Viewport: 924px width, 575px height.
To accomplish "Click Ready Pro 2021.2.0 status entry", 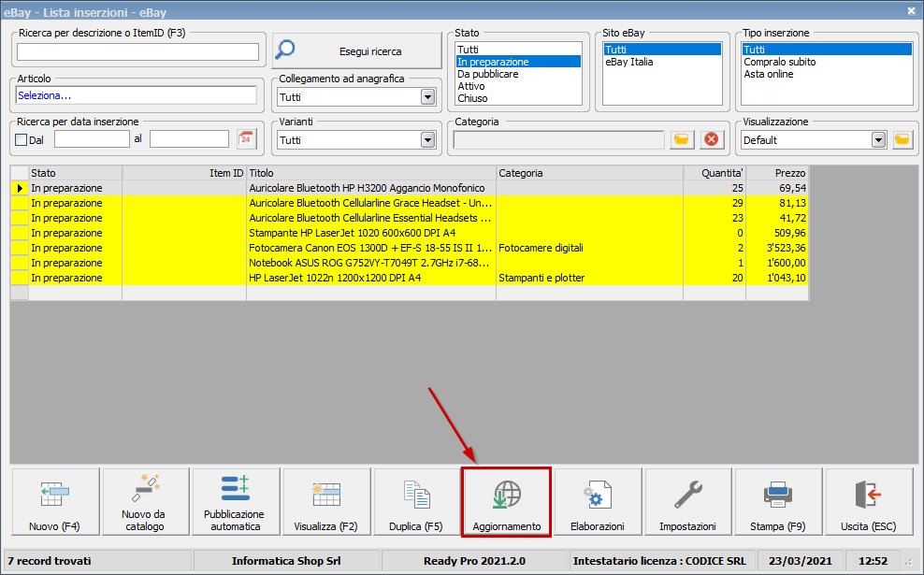I will pos(474,561).
